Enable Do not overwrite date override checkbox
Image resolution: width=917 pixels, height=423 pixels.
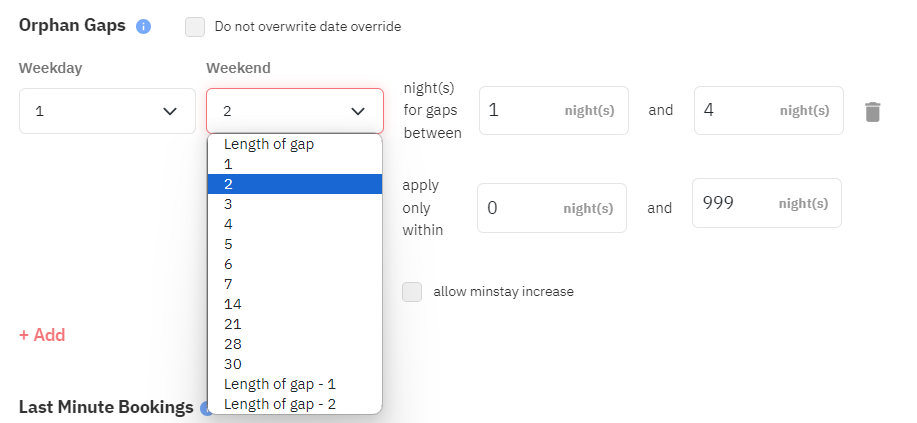pyautogui.click(x=195, y=27)
